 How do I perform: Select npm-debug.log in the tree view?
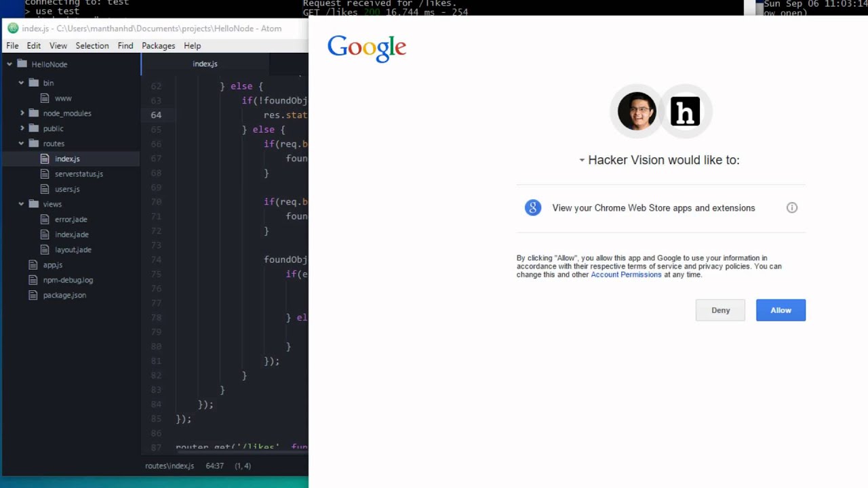point(68,280)
